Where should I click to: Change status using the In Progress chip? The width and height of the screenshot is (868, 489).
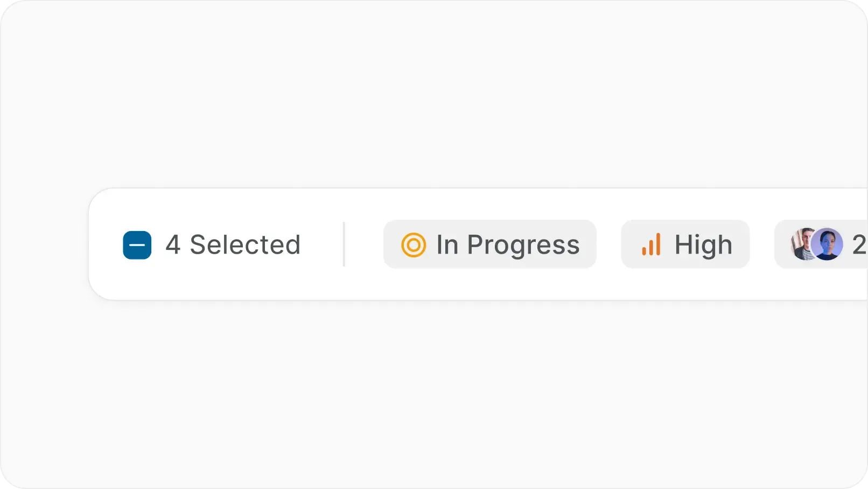[489, 244]
